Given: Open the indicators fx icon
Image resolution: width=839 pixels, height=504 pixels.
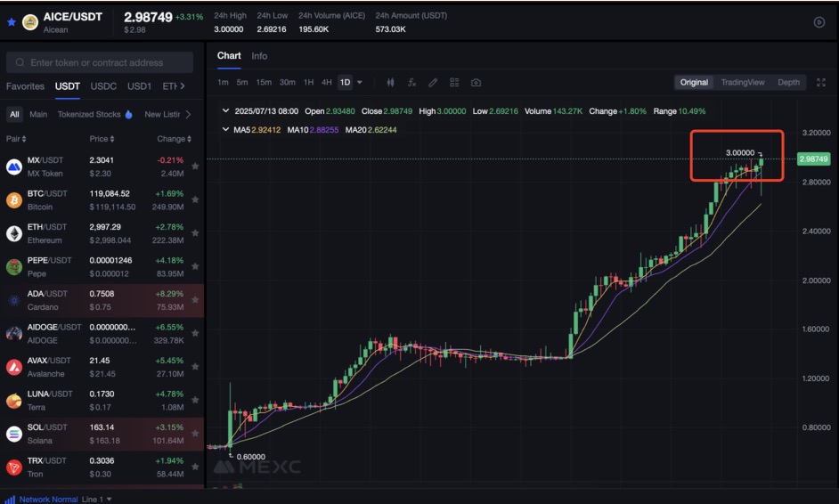Looking at the screenshot, I should coord(411,83).
